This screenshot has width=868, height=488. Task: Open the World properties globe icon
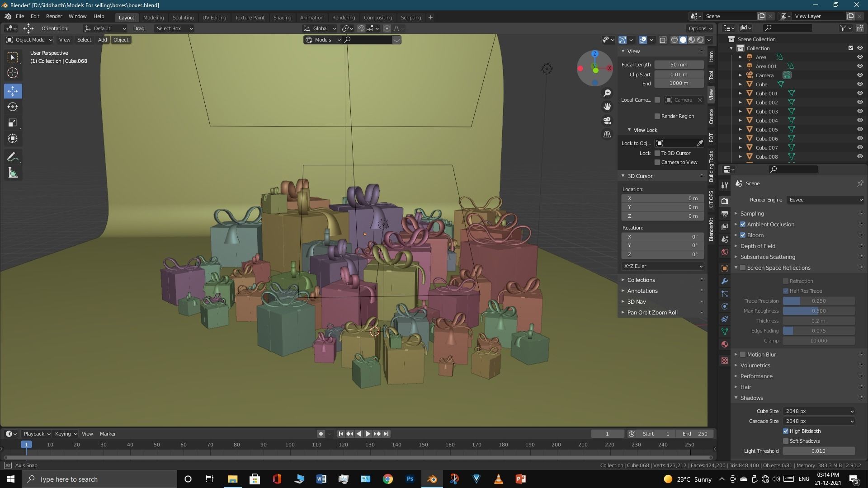[x=725, y=252]
